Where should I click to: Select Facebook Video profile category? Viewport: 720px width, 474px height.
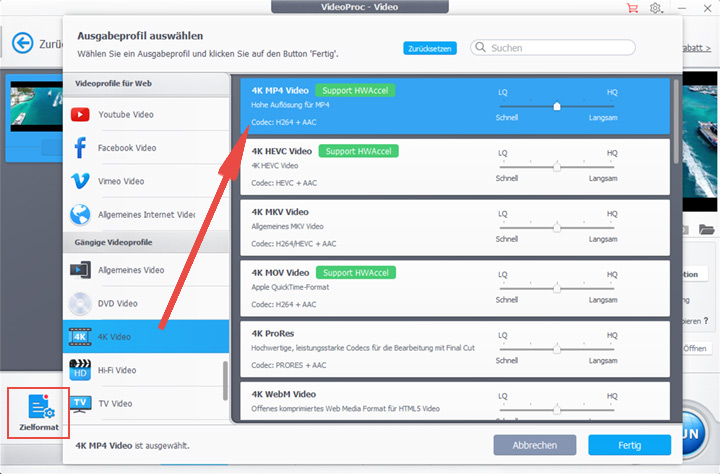click(x=146, y=147)
